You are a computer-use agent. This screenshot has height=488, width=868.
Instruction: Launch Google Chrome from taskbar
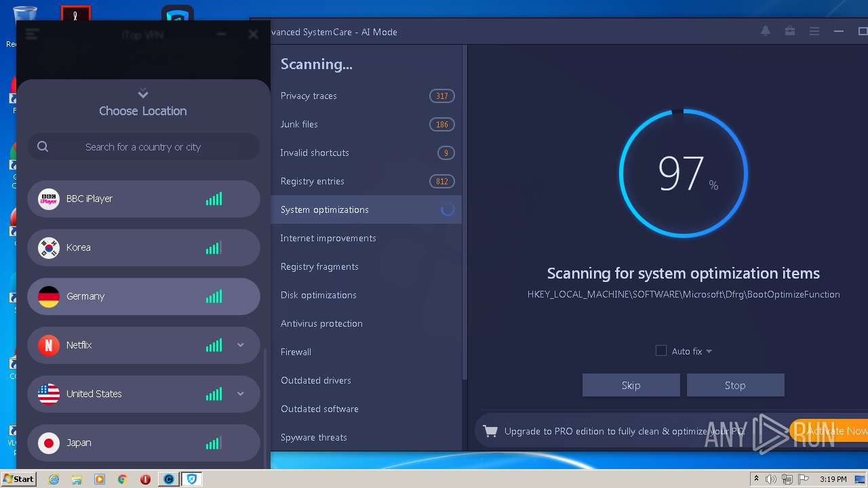[123, 479]
